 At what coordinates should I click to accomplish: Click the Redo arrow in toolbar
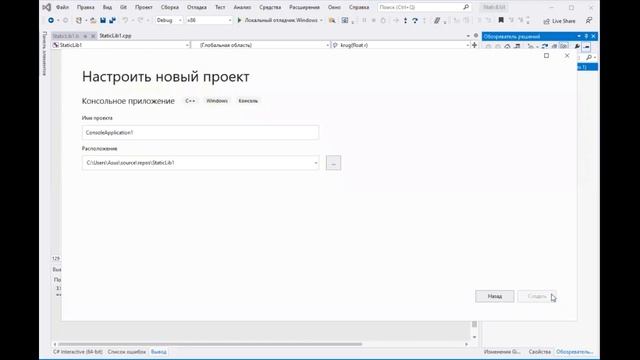140,20
